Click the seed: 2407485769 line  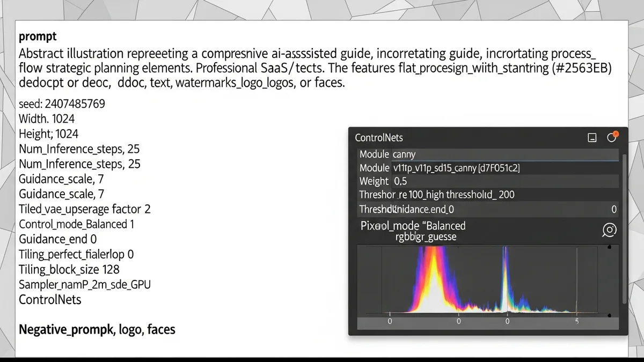pyautogui.click(x=62, y=104)
